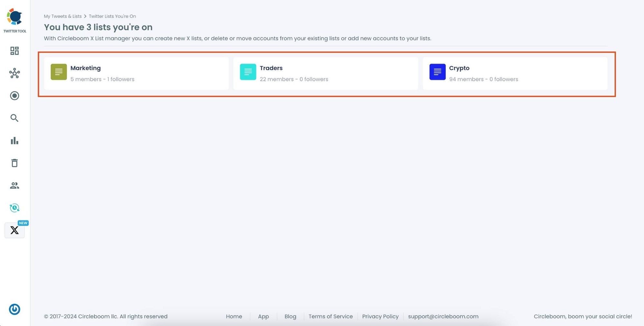The image size is (644, 326).
Task: Open the analytics bar chart icon
Action: point(14,141)
